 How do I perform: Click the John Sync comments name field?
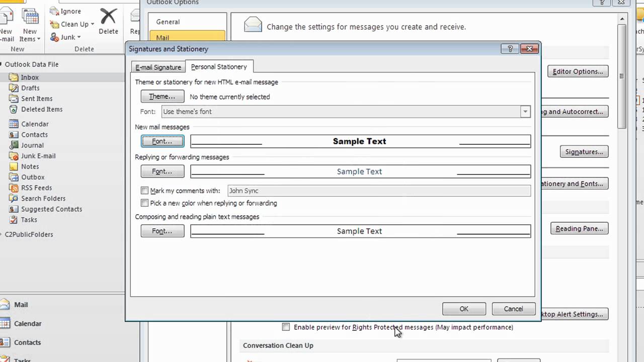point(379,191)
